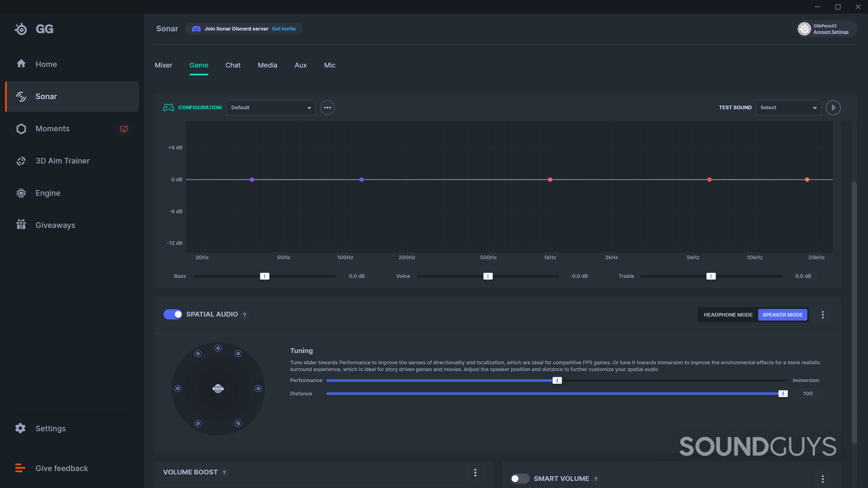Click the SteelSeries GG logo icon

click(21, 29)
